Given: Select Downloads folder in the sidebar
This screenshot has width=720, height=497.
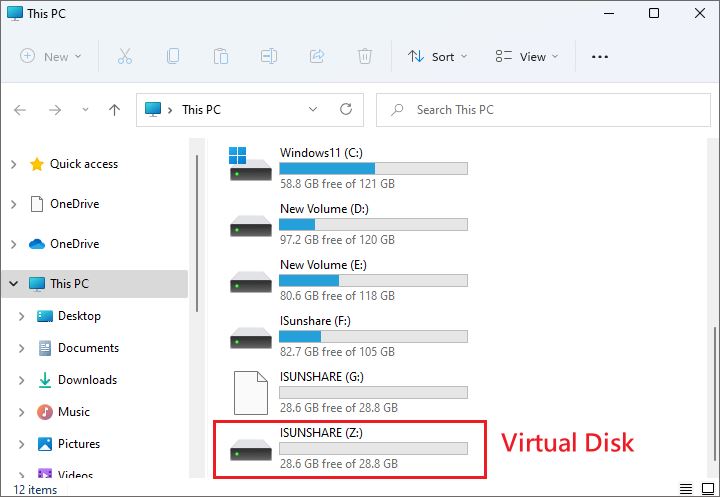Looking at the screenshot, I should [87, 380].
